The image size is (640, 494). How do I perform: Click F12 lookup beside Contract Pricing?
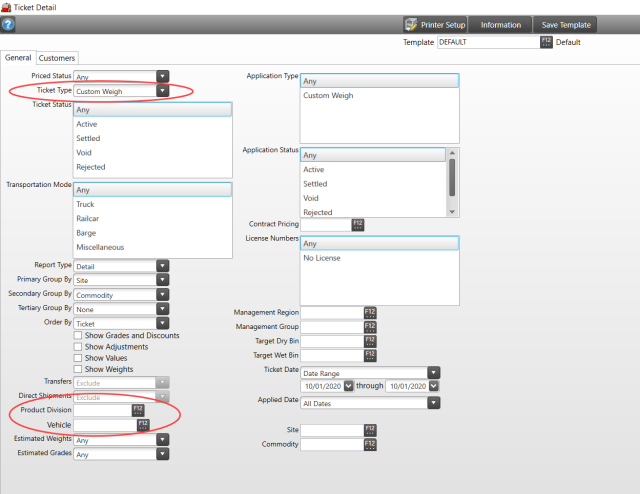pyautogui.click(x=357, y=224)
